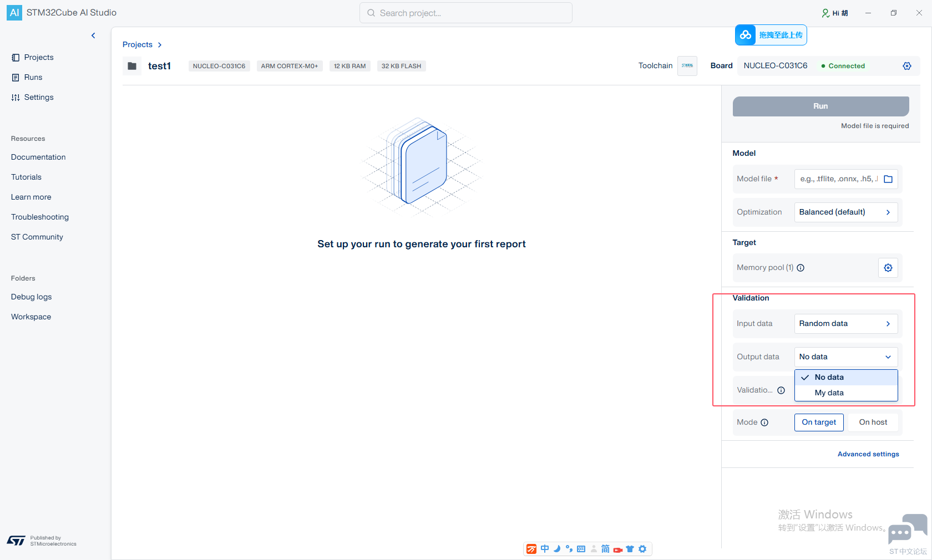
Task: Choose No data in Output data list
Action: tap(846, 377)
